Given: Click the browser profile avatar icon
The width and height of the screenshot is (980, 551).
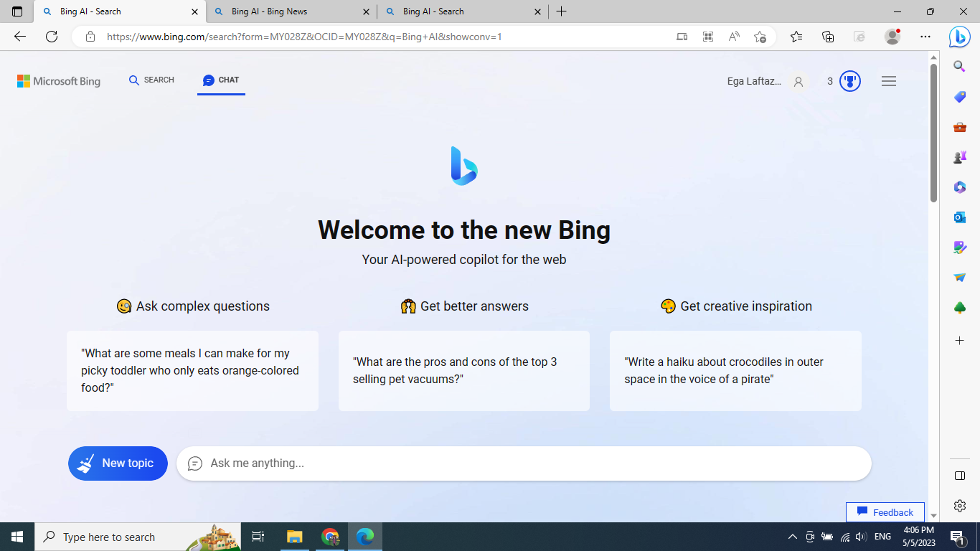Looking at the screenshot, I should click(x=892, y=37).
